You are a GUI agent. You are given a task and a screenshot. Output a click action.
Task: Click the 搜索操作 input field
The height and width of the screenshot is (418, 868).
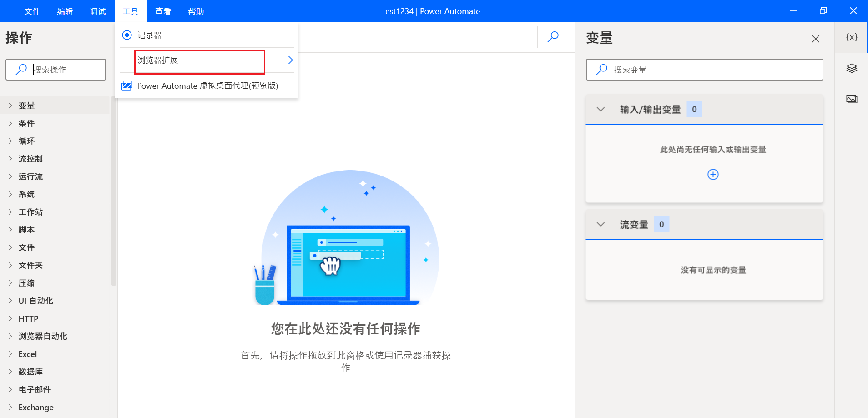point(56,70)
